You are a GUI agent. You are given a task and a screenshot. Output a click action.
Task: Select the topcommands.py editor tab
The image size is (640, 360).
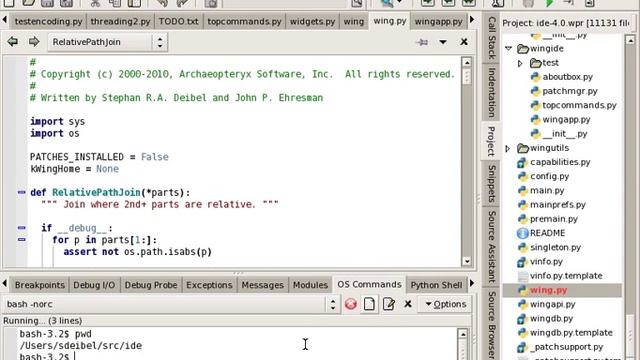(244, 21)
